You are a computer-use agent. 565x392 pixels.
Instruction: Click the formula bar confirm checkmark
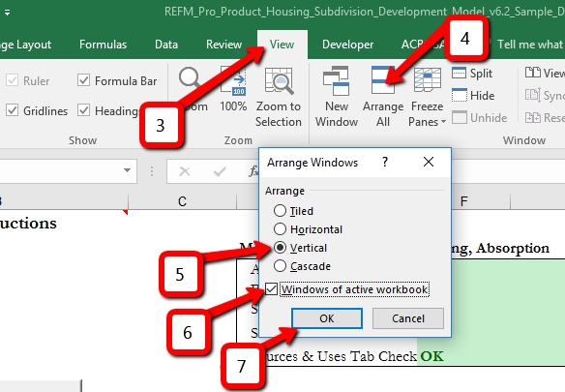[x=220, y=171]
